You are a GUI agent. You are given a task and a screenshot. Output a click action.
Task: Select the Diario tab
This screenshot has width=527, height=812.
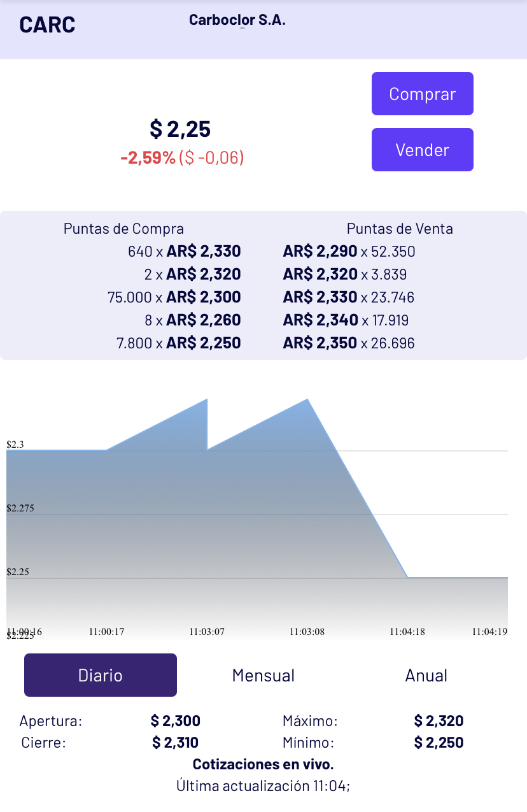pos(101,675)
